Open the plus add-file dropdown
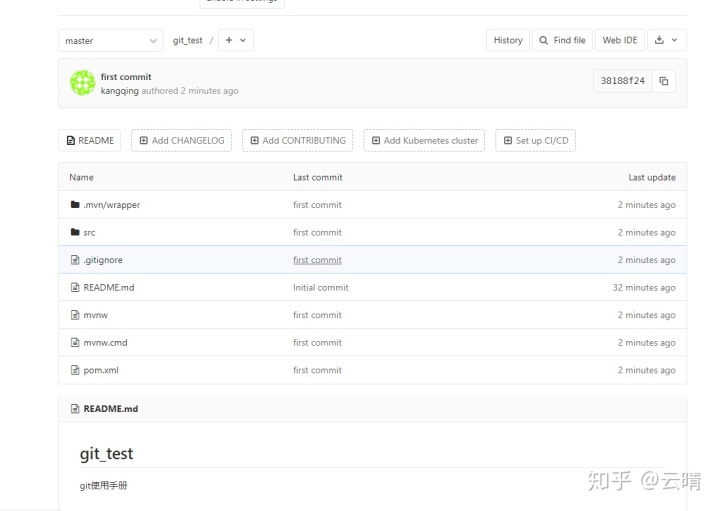 coord(236,40)
